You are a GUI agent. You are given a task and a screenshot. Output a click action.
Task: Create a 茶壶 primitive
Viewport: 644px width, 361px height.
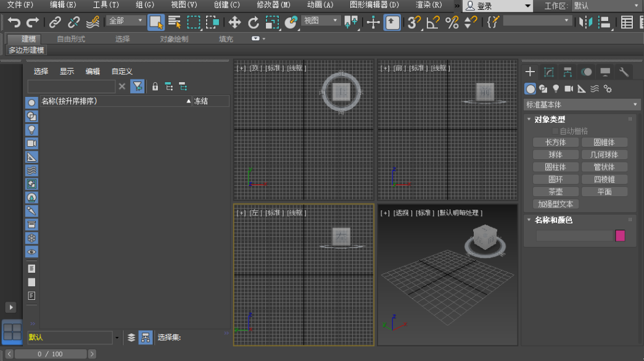pos(555,192)
